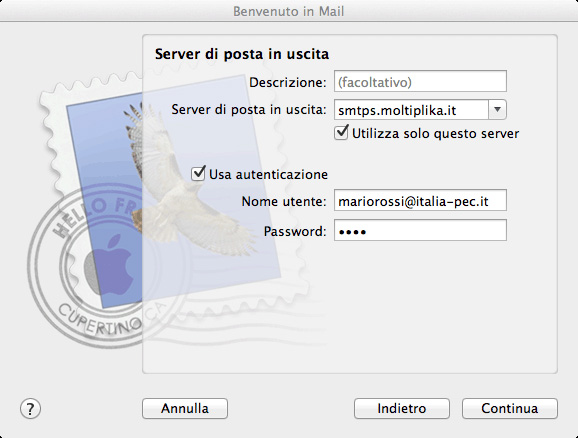The height and width of the screenshot is (438, 578).
Task: Cancel setup with the Annulla button
Action: [x=185, y=409]
